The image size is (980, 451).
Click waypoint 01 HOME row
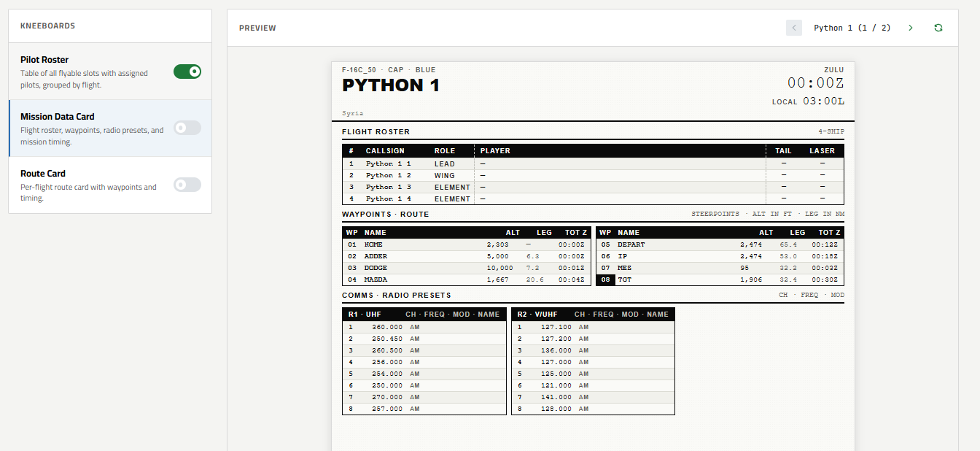point(467,244)
